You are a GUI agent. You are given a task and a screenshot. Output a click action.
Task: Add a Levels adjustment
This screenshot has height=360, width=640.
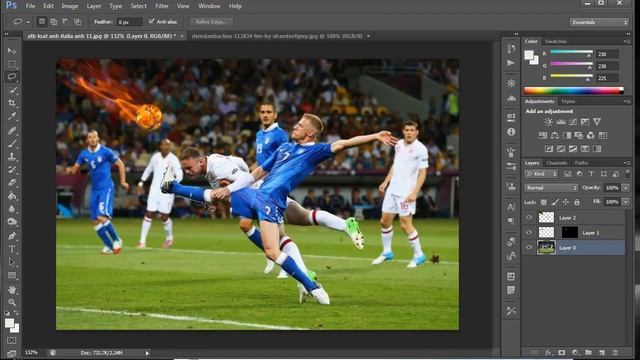point(560,122)
